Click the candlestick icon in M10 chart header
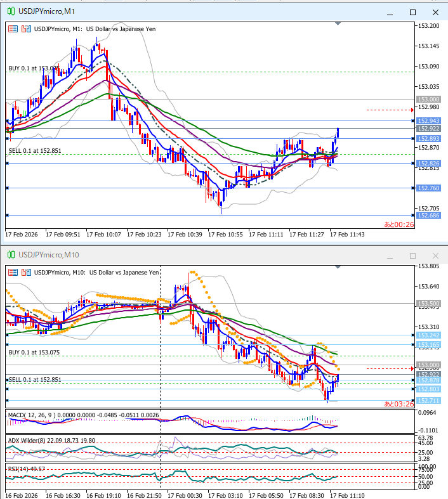 pyautogui.click(x=25, y=272)
